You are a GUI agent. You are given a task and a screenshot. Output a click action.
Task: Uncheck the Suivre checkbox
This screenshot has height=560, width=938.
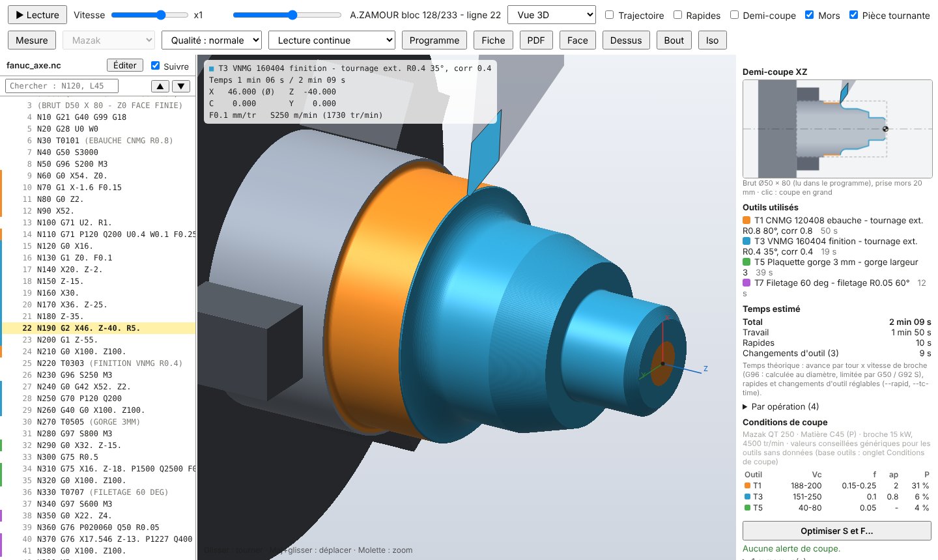coord(155,66)
